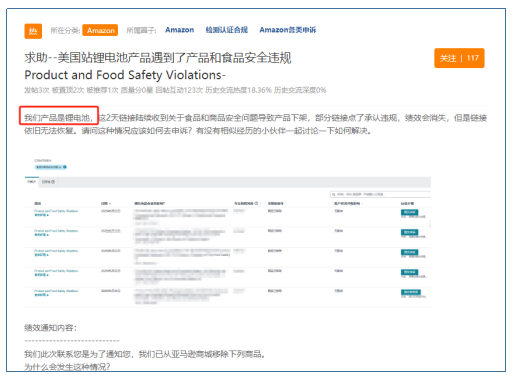Open last row Product and Food Safety Violations link
This screenshot has width=515, height=375.
(x=56, y=291)
